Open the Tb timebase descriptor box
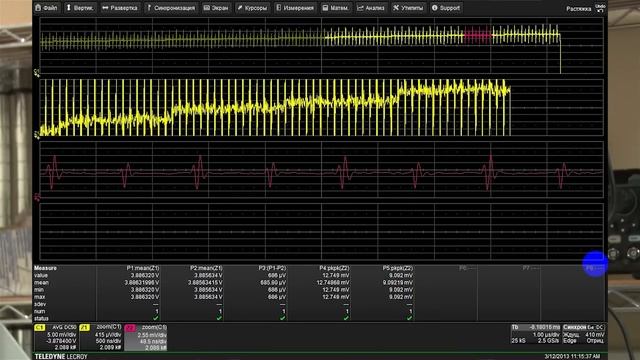The width and height of the screenshot is (640, 360). pyautogui.click(x=536, y=334)
